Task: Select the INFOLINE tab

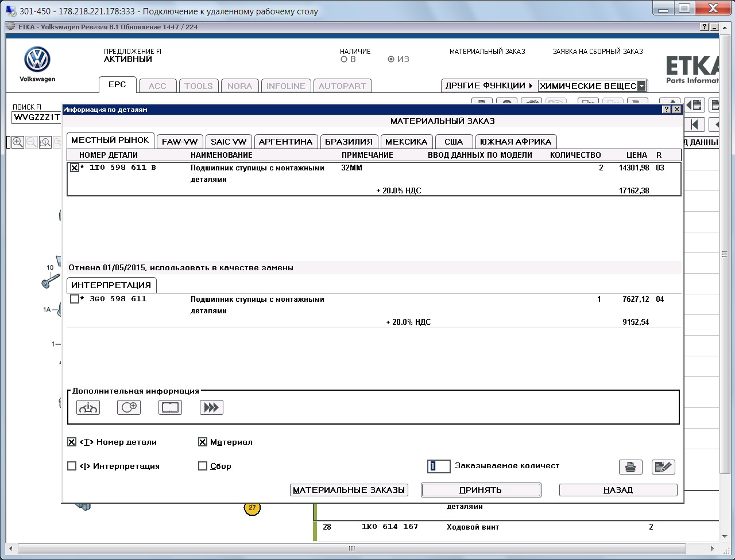Action: [x=286, y=86]
